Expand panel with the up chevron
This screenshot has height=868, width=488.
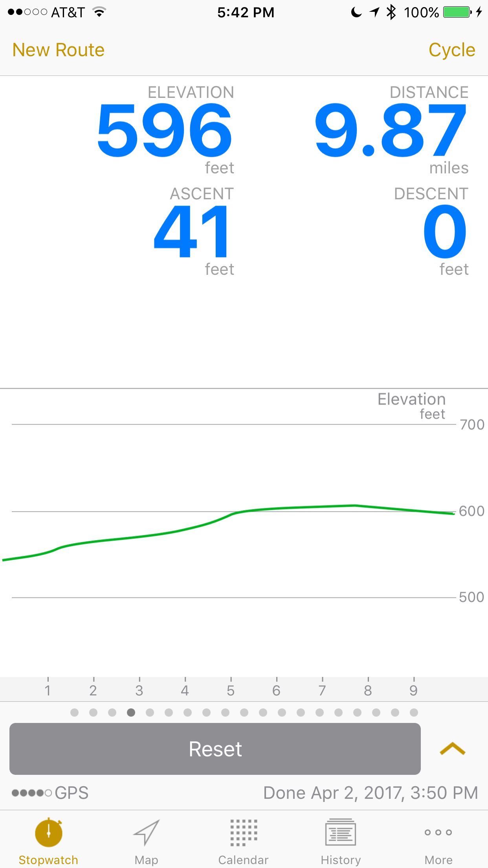[x=452, y=748]
